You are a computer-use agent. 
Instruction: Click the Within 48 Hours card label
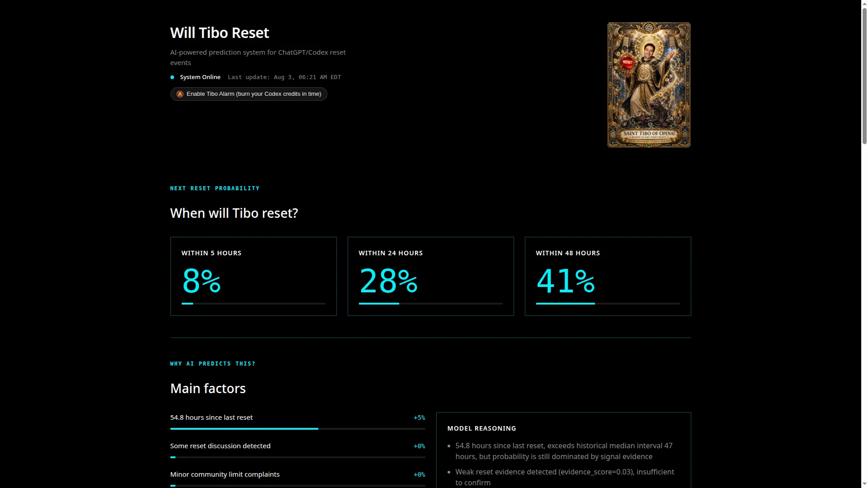pos(568,253)
